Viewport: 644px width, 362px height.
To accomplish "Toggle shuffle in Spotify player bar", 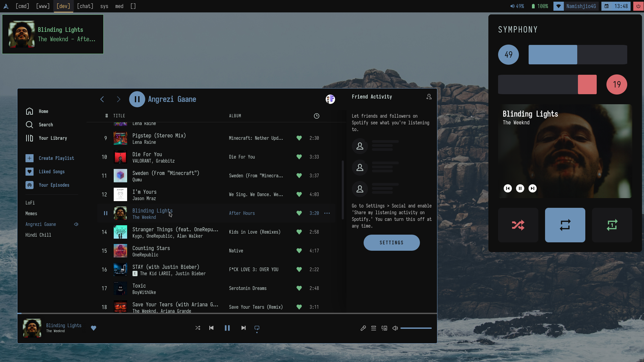I will click(198, 328).
